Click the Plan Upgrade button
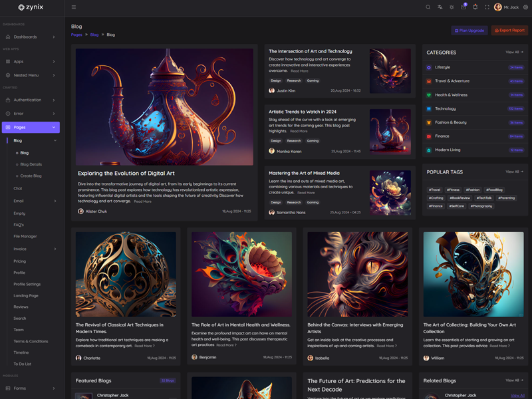Screen dimensions: 532x399 pyautogui.click(x=469, y=30)
